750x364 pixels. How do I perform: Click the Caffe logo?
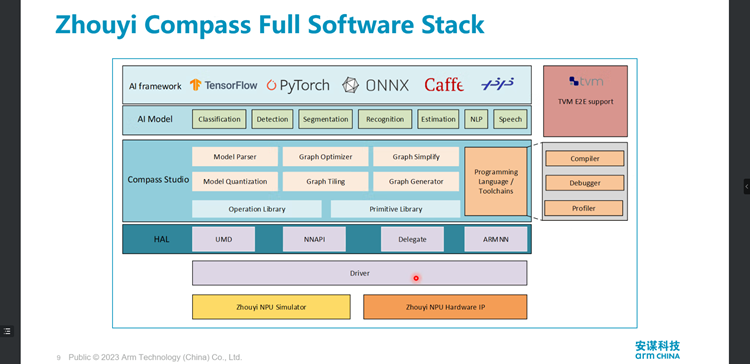(443, 85)
